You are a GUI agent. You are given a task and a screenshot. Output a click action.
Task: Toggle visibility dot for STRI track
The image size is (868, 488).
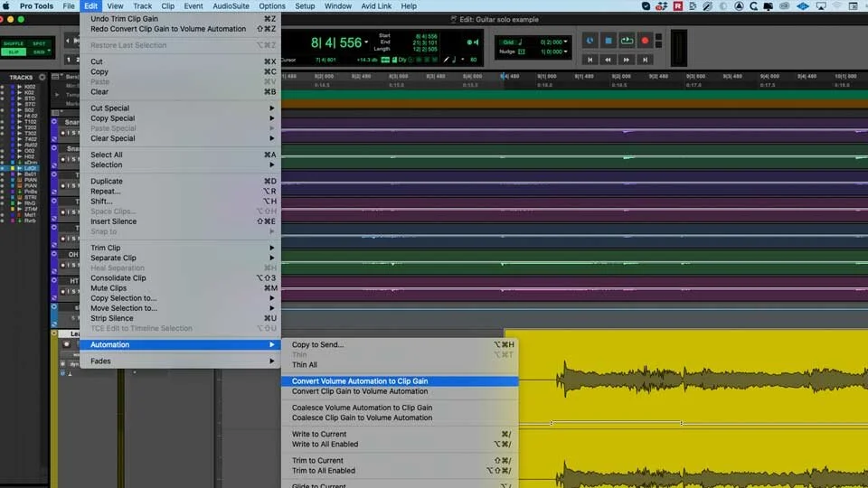[3, 198]
